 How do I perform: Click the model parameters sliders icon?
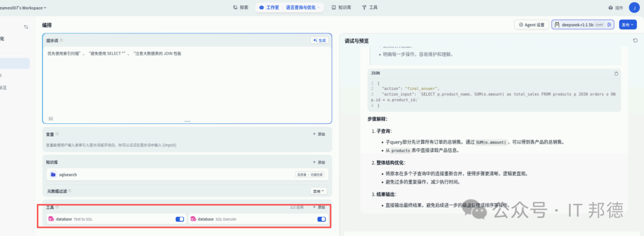pos(609,24)
